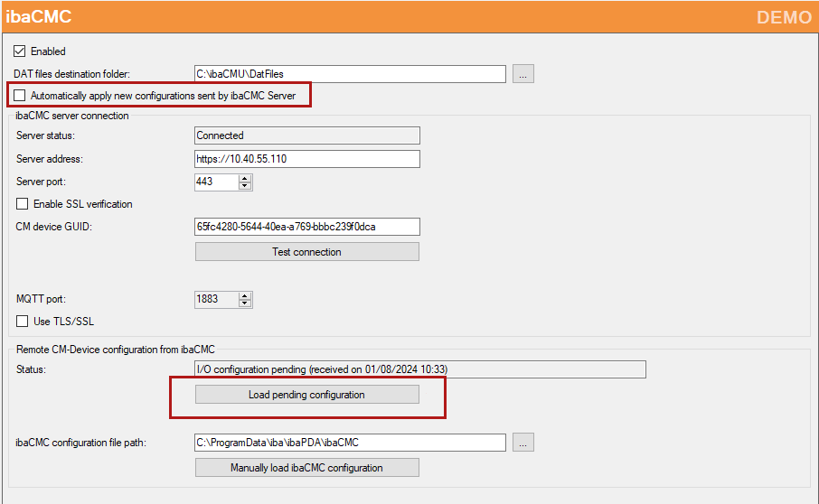
Task: Click the 'ibaCMC server connection' group title
Action: [x=72, y=116]
